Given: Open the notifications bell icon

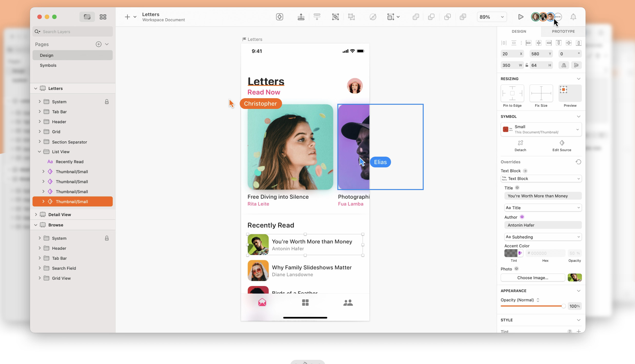Looking at the screenshot, I should (573, 17).
